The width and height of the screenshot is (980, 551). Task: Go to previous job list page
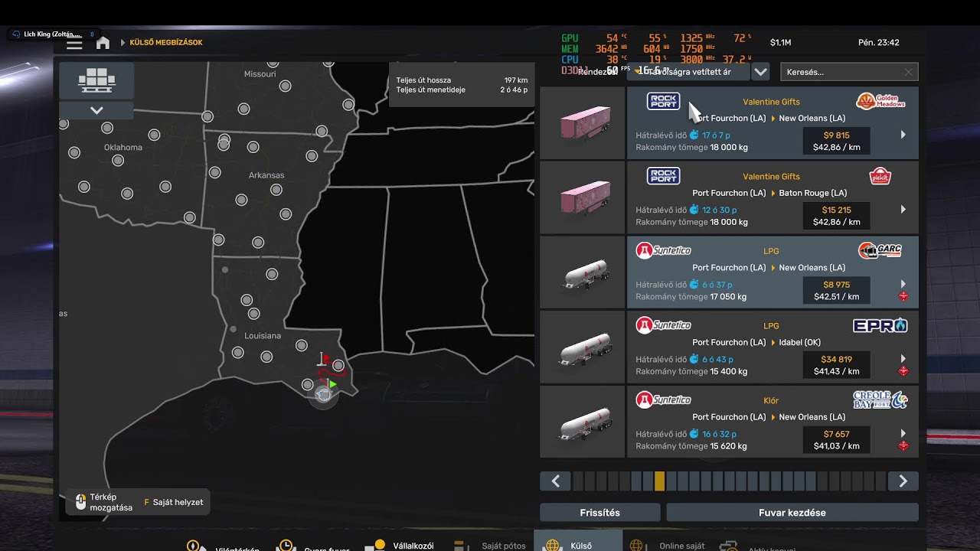[x=555, y=481]
